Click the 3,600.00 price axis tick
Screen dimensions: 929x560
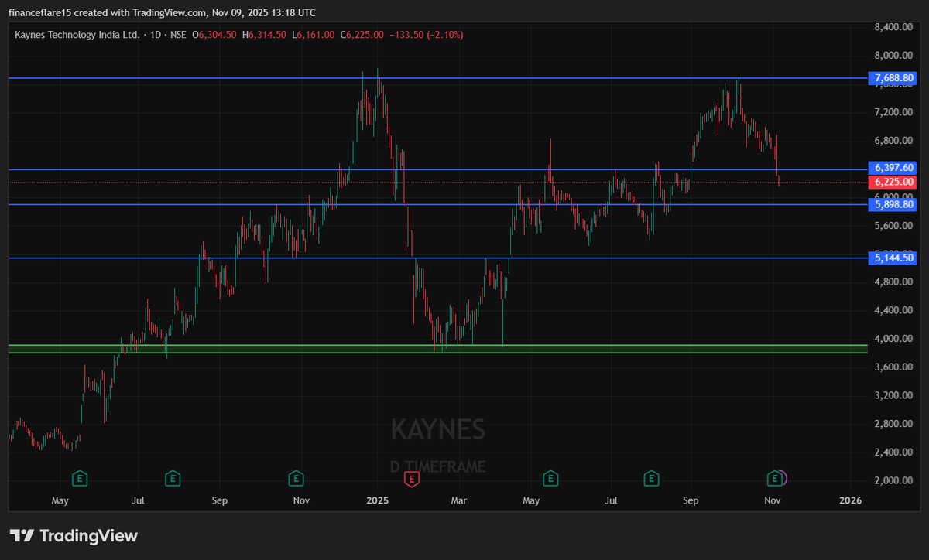pos(895,367)
